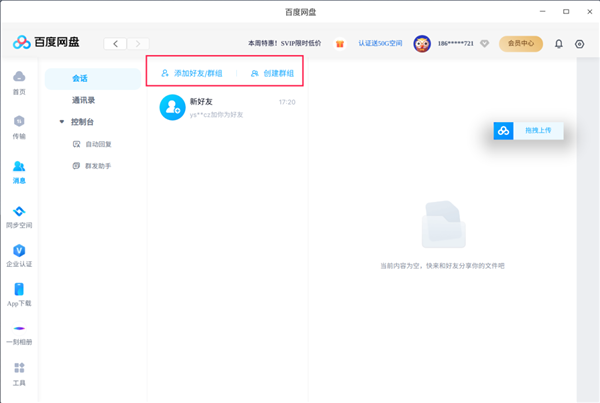The image size is (600, 403).
Task: Collapse the 控制台 tree section
Action: tap(61, 122)
